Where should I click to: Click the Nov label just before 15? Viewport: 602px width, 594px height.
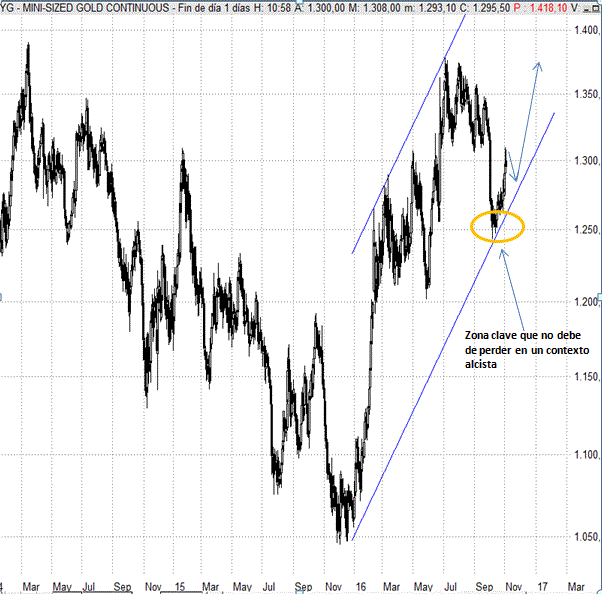[153, 587]
